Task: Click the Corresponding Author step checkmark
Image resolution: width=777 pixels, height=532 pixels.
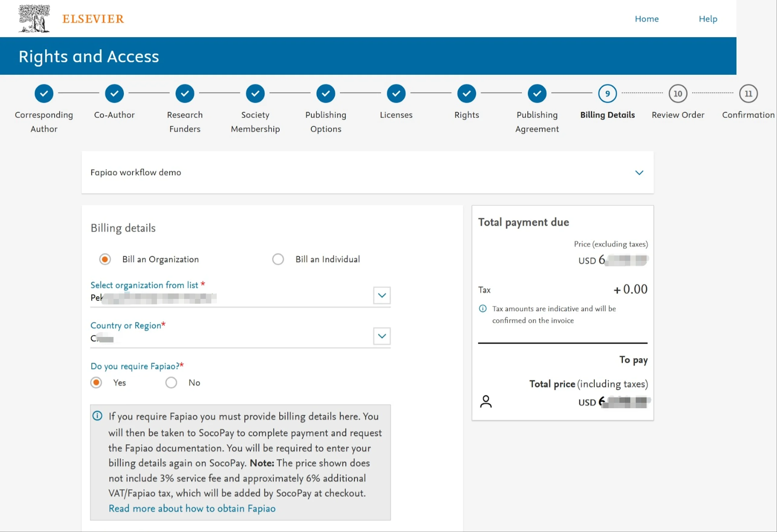Action: [x=44, y=94]
